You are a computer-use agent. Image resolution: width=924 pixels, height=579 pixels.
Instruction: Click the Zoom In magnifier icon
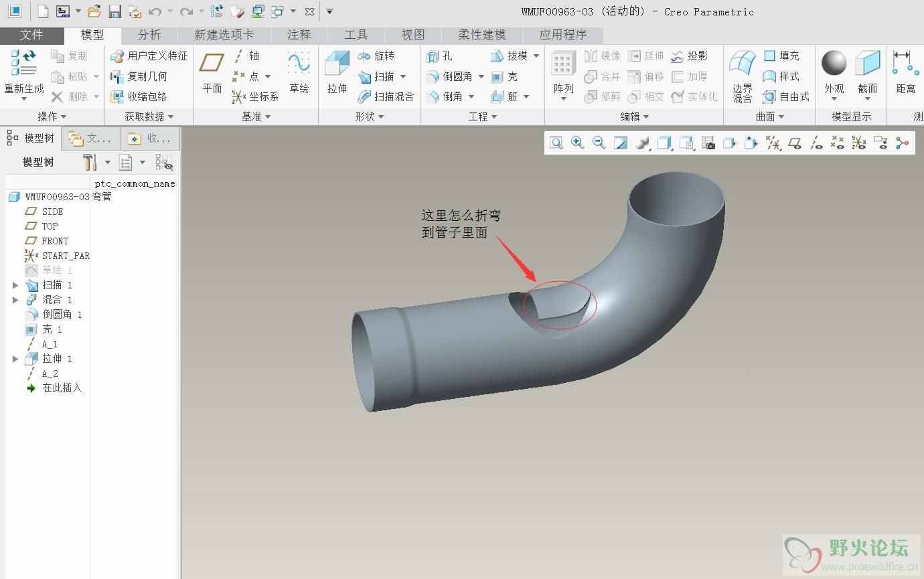[577, 143]
